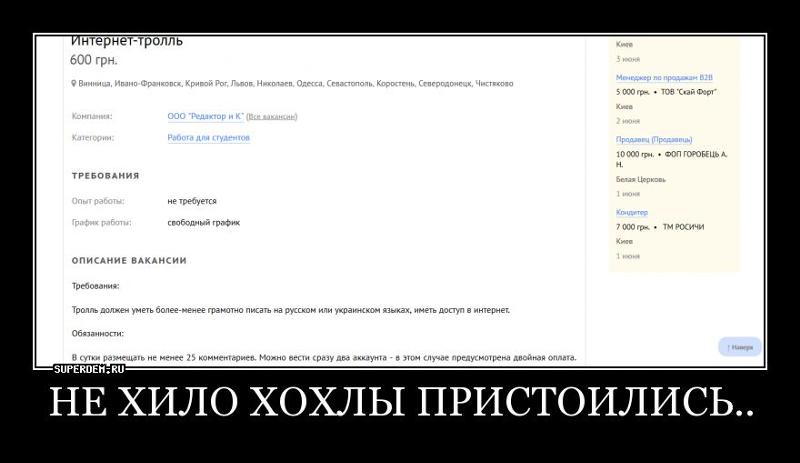Click the SUPERDEM.RU watermark
Screen dimensions: 800x463
[x=88, y=368]
